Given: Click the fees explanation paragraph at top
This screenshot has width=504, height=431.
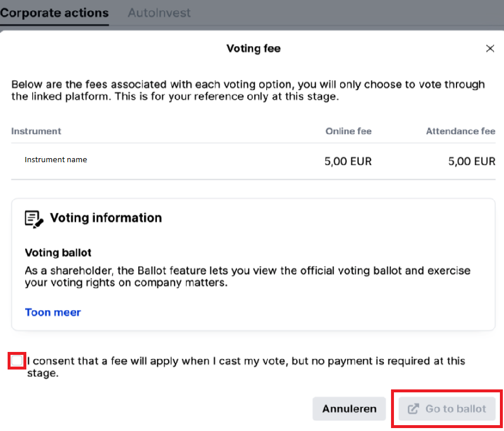Looking at the screenshot, I should click(x=248, y=90).
